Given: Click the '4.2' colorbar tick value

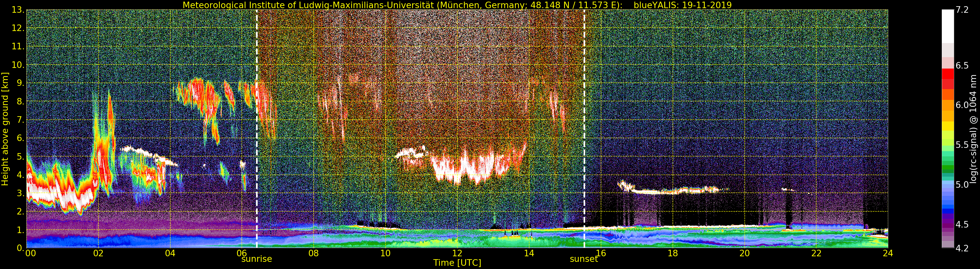Looking at the screenshot, I should point(962,248).
